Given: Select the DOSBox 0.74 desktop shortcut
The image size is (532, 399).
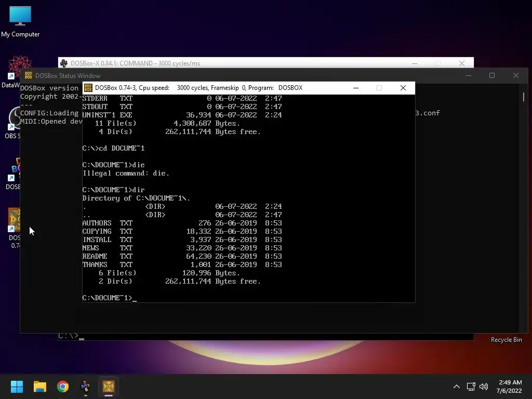Looking at the screenshot, I should pyautogui.click(x=14, y=228).
